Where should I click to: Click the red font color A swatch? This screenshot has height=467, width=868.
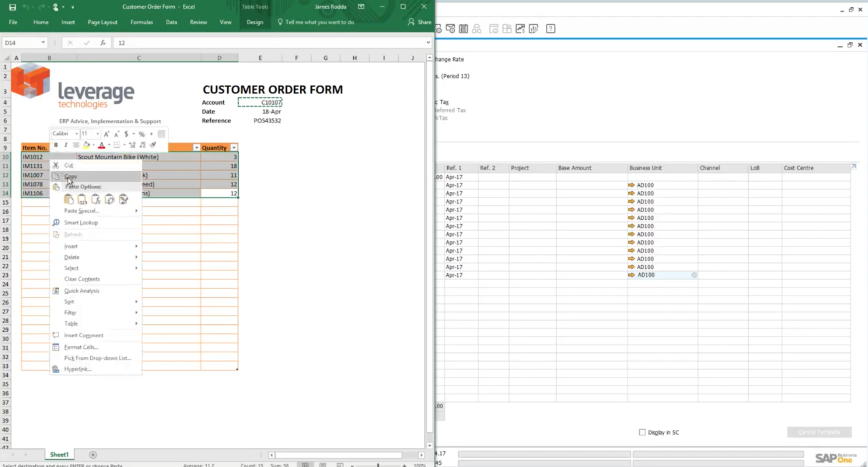tap(102, 145)
